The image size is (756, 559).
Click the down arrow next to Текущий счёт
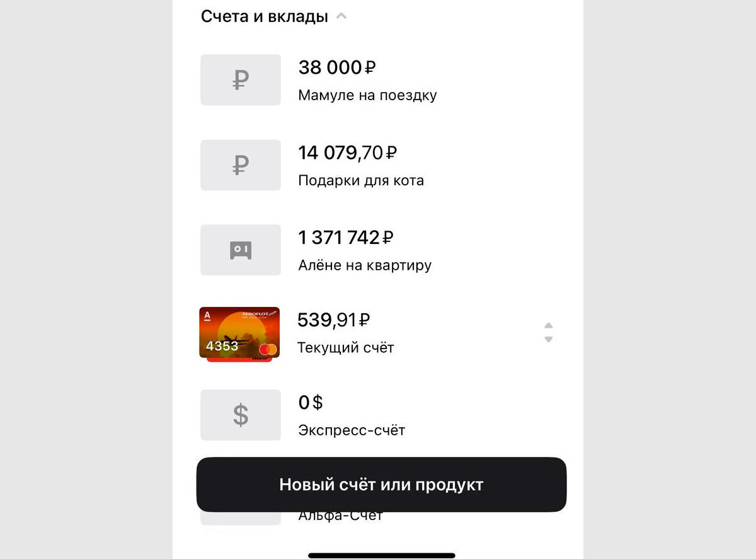pyautogui.click(x=549, y=340)
